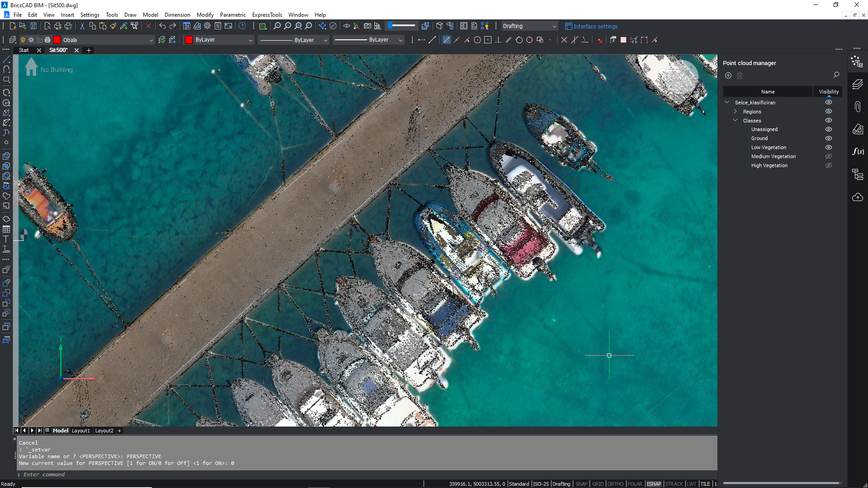Click the Zoom Extents magnifier icon

[298, 26]
